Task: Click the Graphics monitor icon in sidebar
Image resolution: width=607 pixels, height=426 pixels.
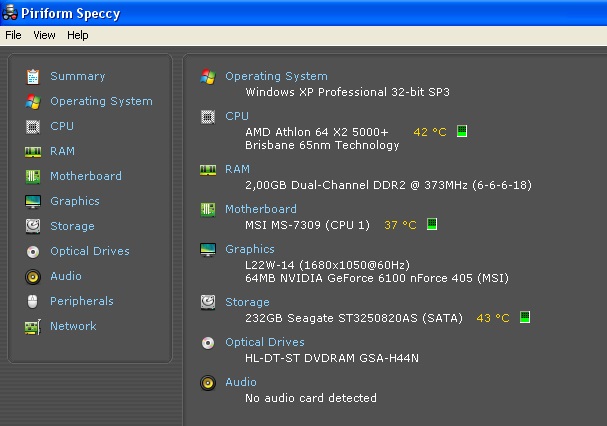Action: 33,201
